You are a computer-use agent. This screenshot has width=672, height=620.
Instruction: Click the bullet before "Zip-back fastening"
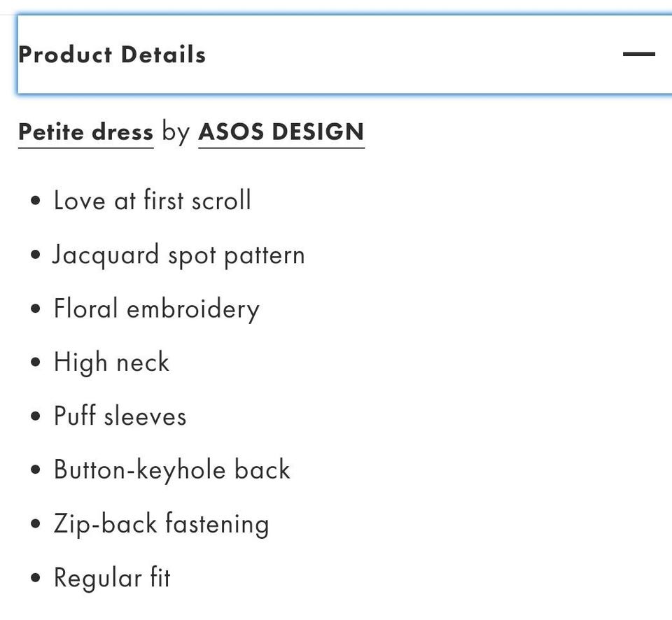(x=36, y=526)
